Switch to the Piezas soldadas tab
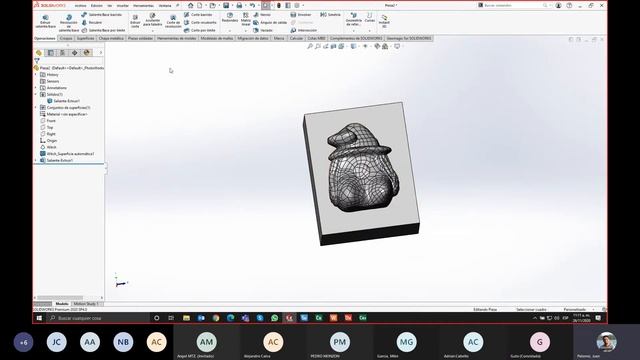Image resolution: width=640 pixels, height=360 pixels. pyautogui.click(x=140, y=38)
